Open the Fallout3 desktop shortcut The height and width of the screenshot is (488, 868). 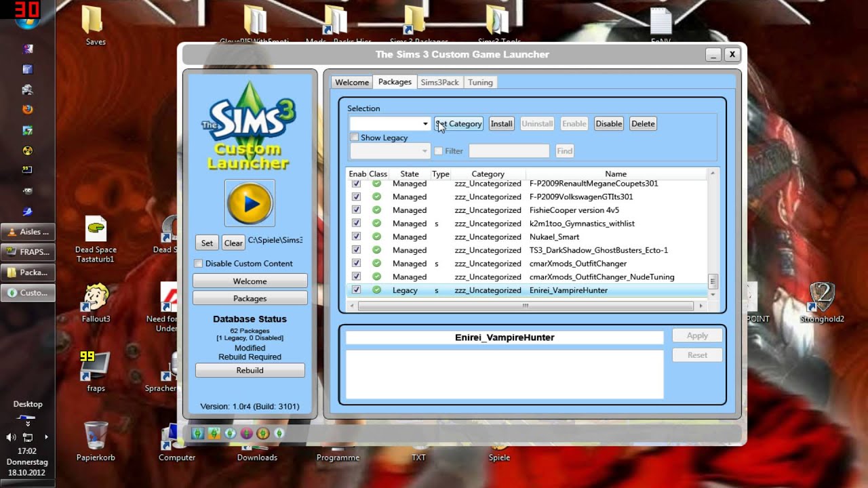pos(96,303)
